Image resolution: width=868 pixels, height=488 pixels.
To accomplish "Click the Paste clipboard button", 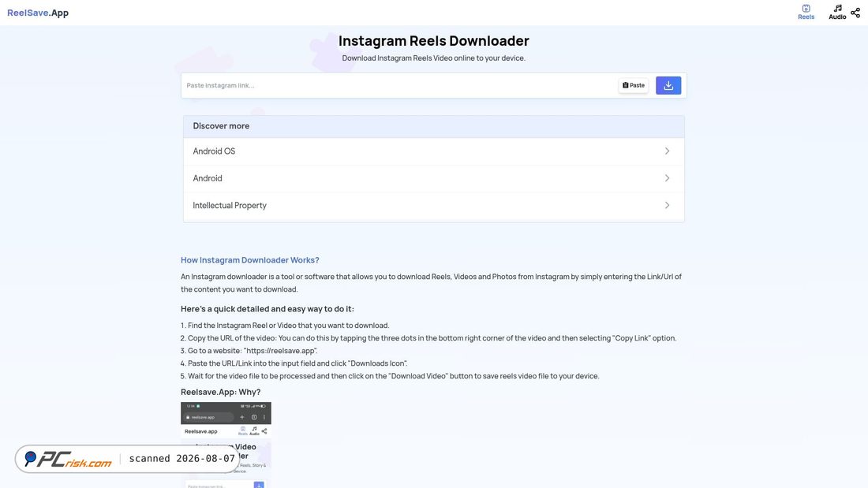I will tap(634, 85).
